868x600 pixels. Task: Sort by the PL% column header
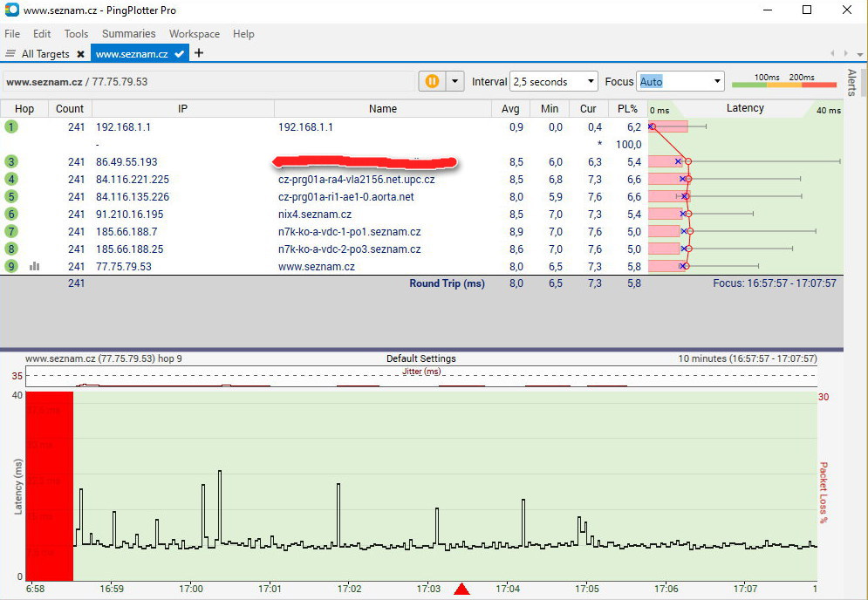point(627,109)
